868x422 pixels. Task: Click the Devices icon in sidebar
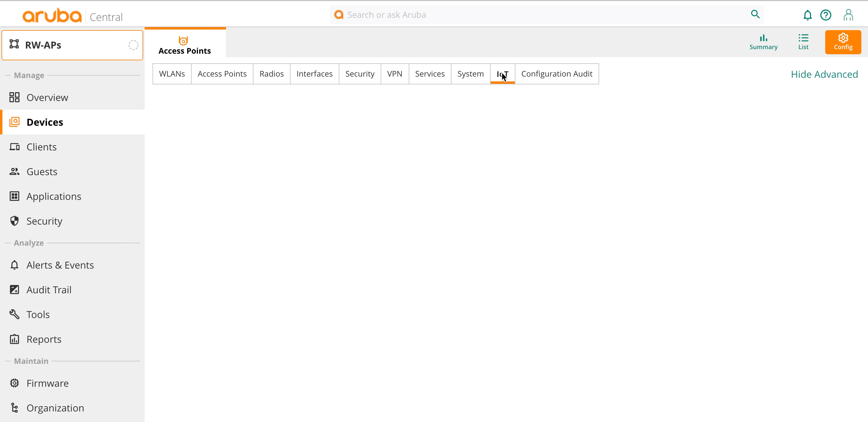14,122
